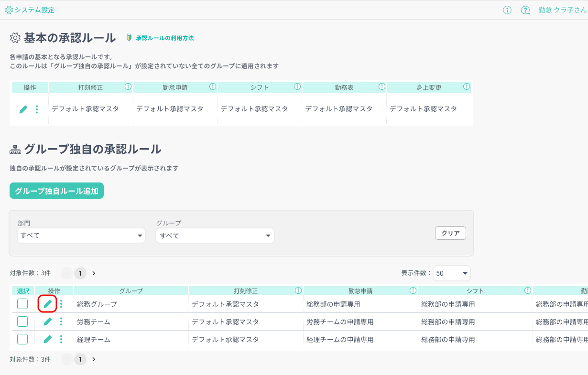Open the 部門 dropdown
This screenshot has height=375, width=588.
[81, 236]
